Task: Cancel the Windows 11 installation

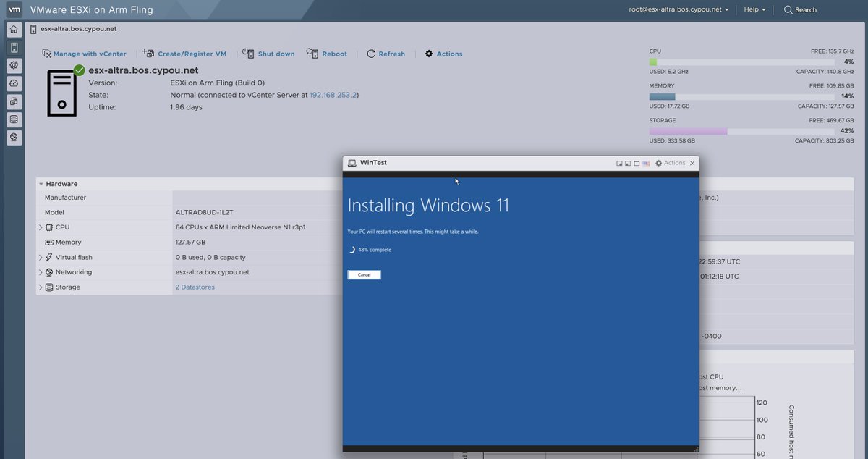Action: click(x=364, y=275)
